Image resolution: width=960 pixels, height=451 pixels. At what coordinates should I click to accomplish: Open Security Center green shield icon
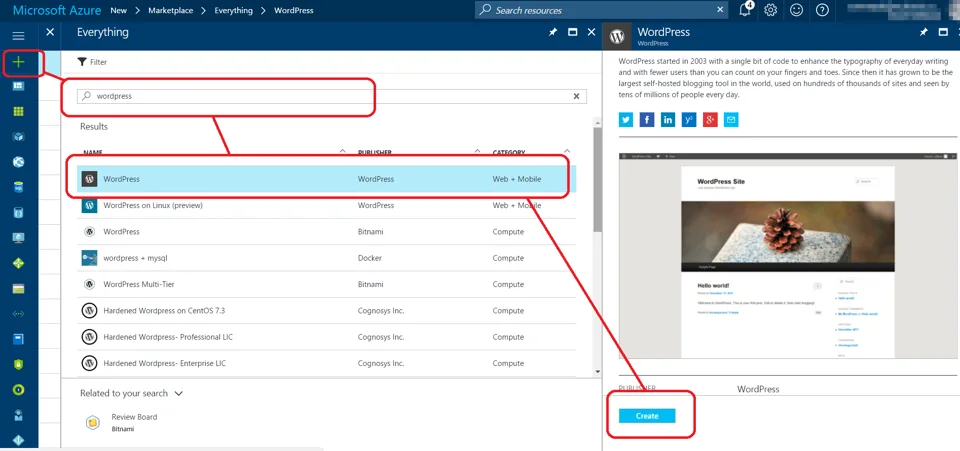pos(18,364)
